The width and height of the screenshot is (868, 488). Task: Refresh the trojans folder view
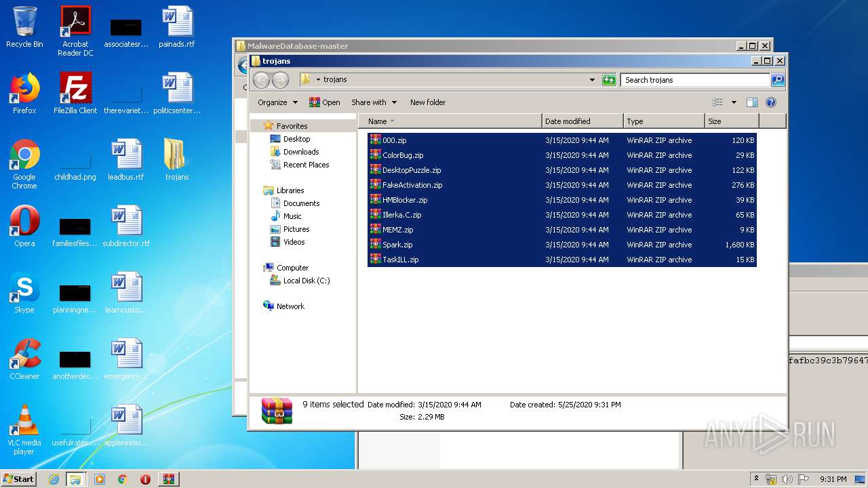609,80
